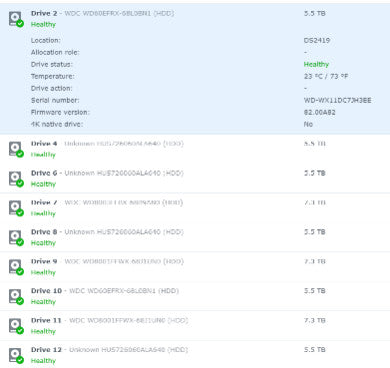390x368 pixels.
Task: Click the Drive 2 model WD60EFRX text
Action: [x=119, y=13]
